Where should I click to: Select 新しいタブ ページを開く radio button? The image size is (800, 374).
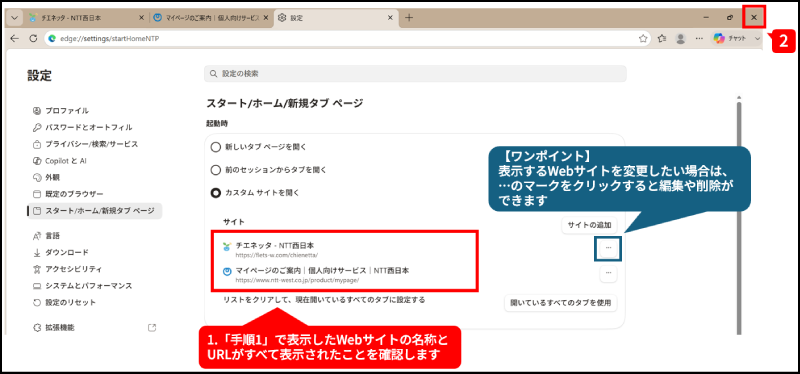tap(216, 147)
